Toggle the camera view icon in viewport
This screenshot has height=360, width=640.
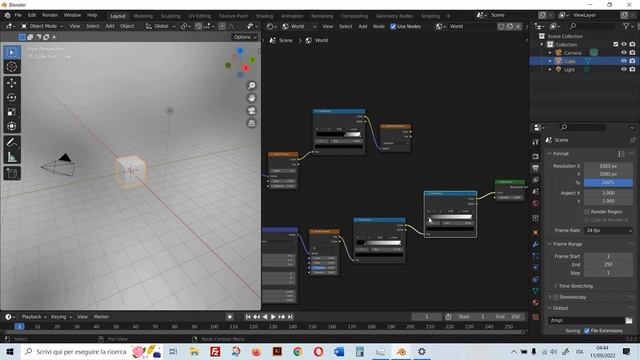[x=251, y=111]
